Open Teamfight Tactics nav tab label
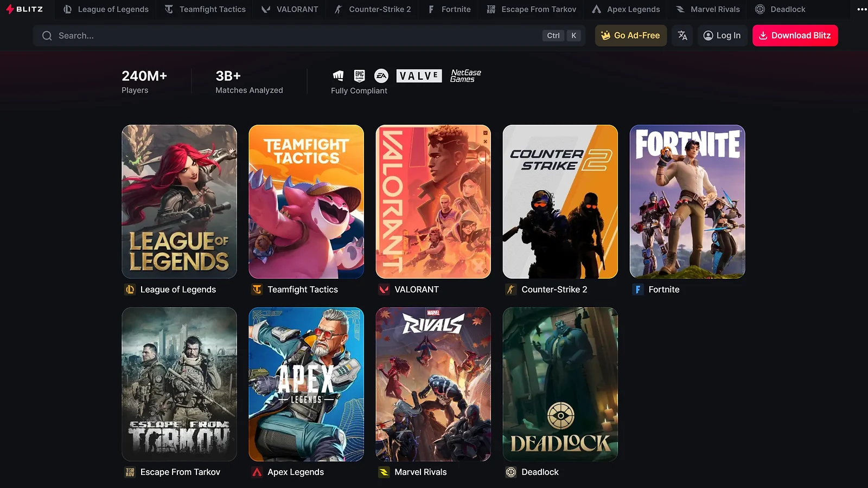This screenshot has width=868, height=488. pos(213,9)
